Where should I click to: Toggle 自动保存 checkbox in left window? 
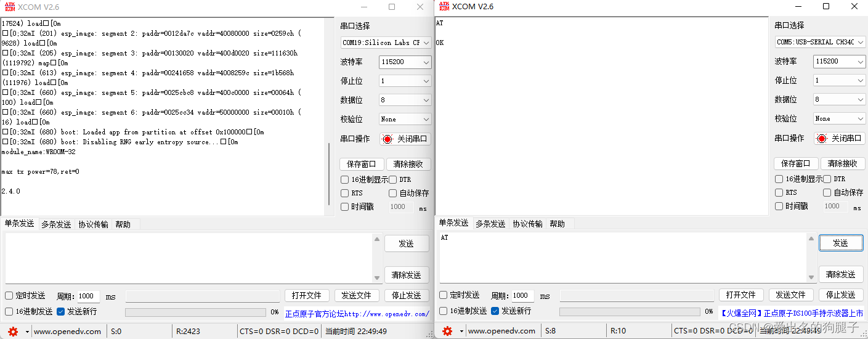[x=393, y=193]
